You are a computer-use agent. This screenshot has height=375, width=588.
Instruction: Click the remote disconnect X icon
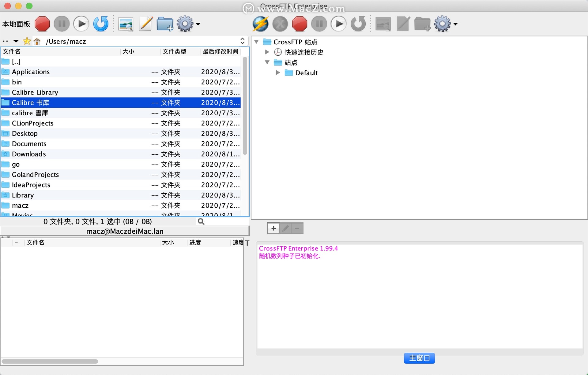(280, 24)
